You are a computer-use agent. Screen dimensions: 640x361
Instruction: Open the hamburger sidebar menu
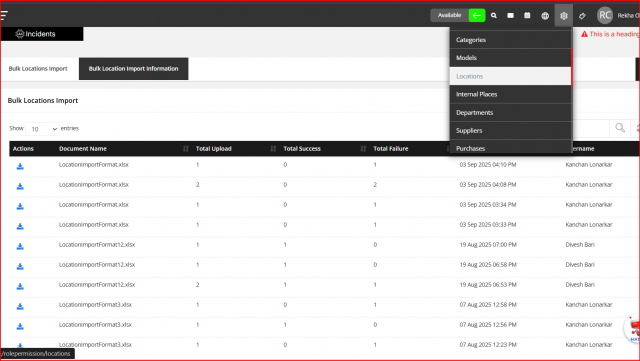[4, 16]
